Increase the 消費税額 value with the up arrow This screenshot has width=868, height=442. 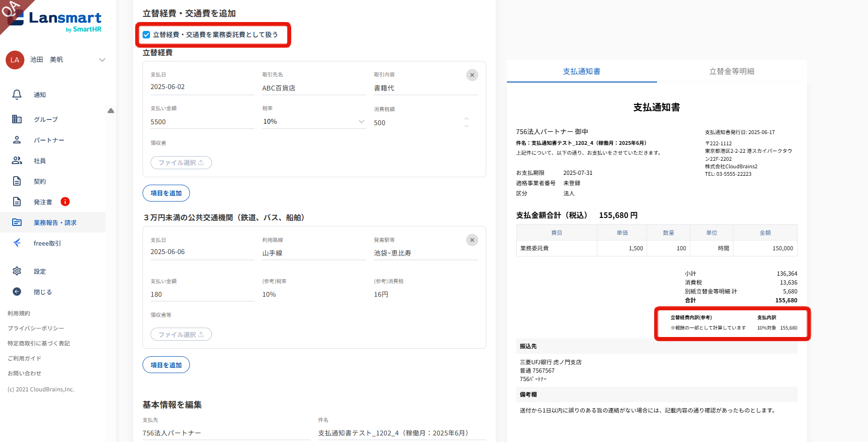(x=467, y=119)
